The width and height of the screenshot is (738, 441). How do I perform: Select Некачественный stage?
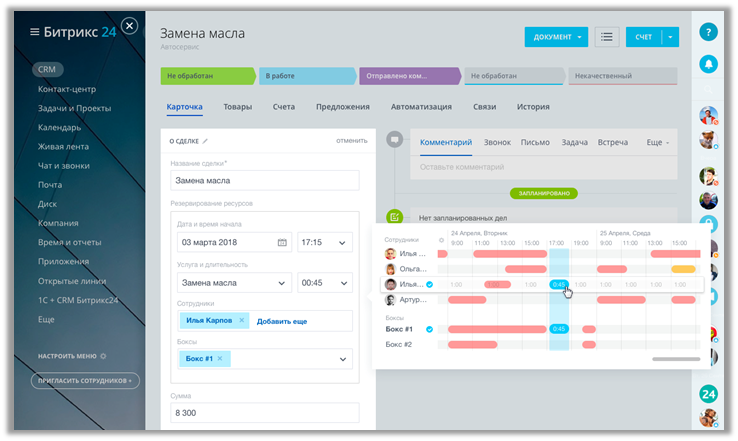click(623, 76)
